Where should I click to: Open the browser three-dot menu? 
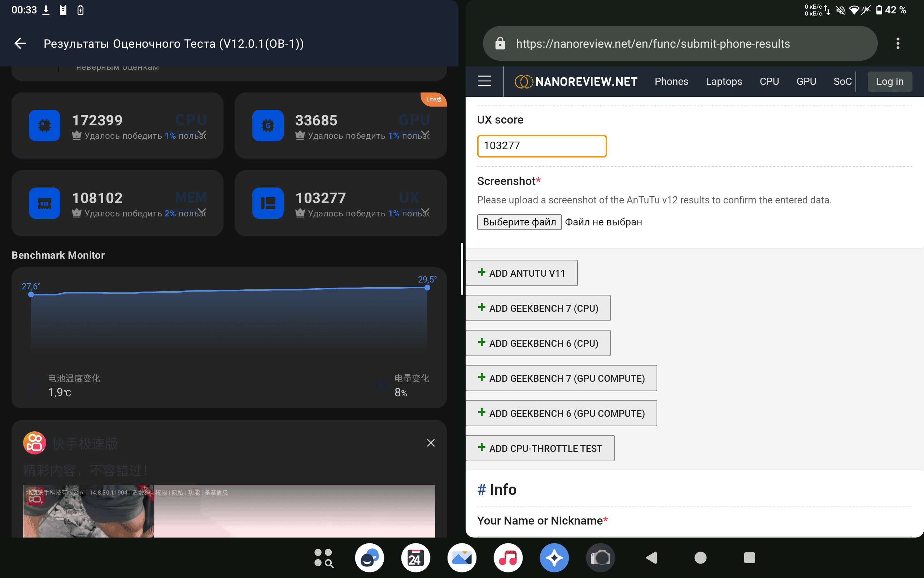pyautogui.click(x=898, y=43)
